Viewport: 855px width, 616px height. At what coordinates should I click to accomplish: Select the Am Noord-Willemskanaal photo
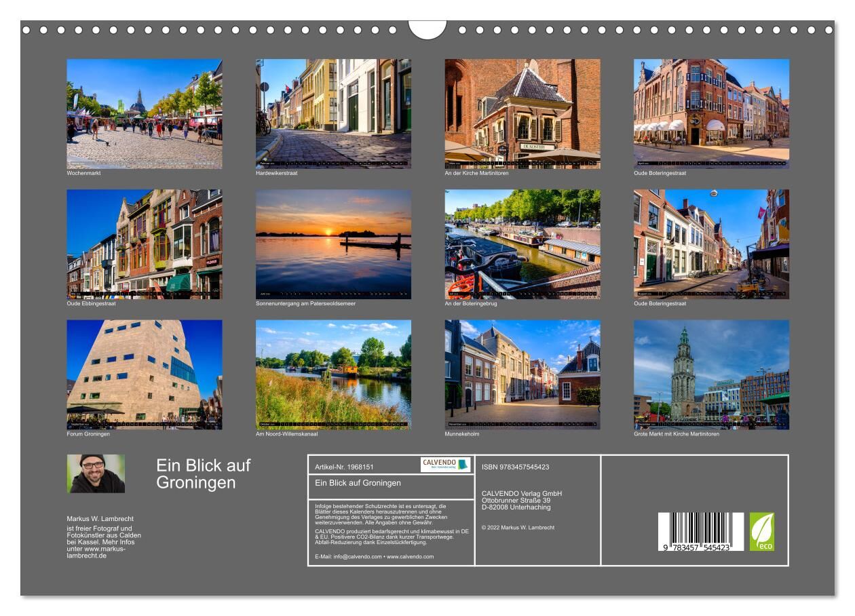[x=333, y=374]
